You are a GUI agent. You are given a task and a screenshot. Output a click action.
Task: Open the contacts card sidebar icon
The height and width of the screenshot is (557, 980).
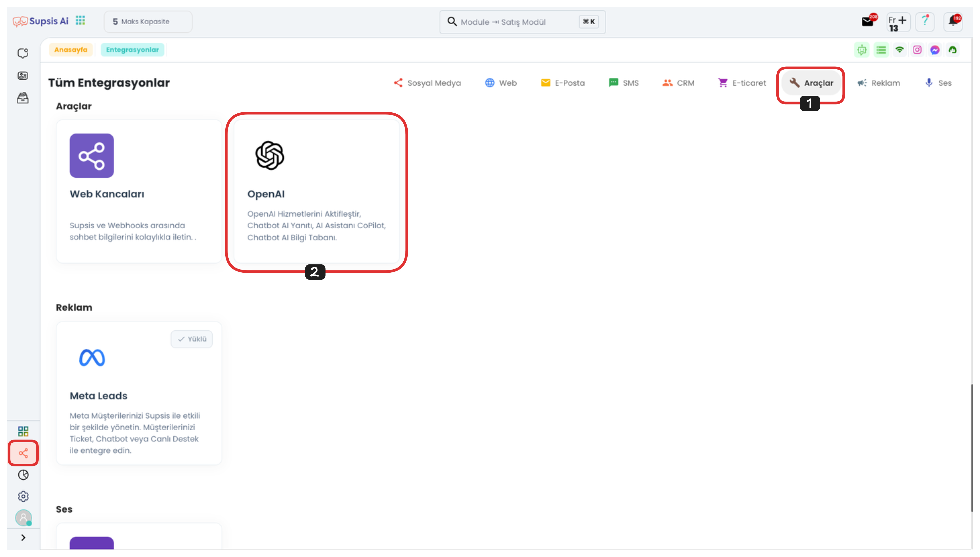point(23,76)
